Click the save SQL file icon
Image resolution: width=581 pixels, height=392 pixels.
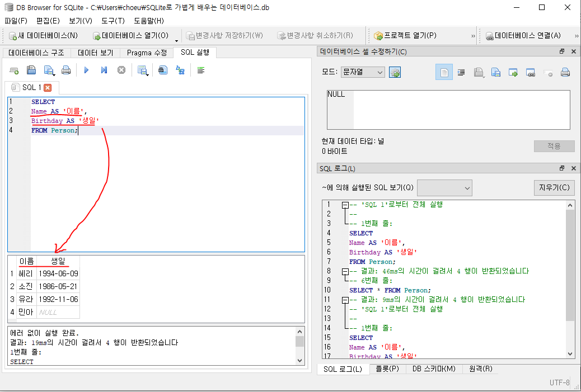(49, 70)
